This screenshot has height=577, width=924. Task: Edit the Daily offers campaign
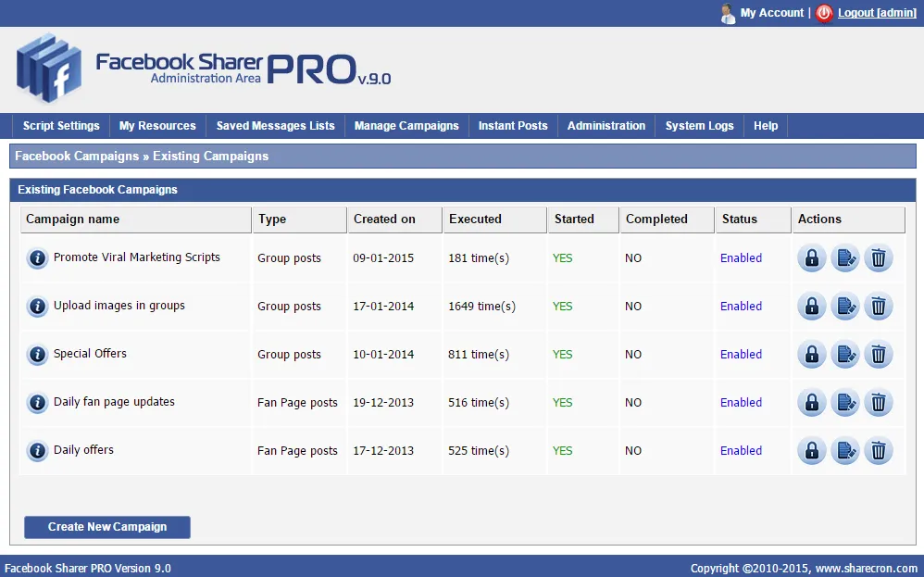844,450
